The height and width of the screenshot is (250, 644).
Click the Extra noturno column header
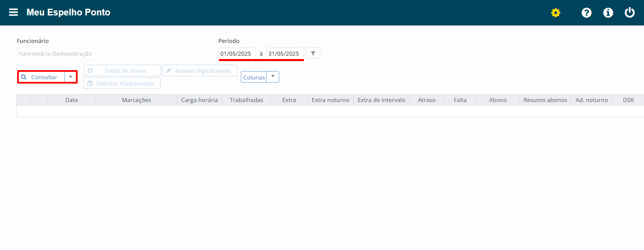pyautogui.click(x=331, y=100)
